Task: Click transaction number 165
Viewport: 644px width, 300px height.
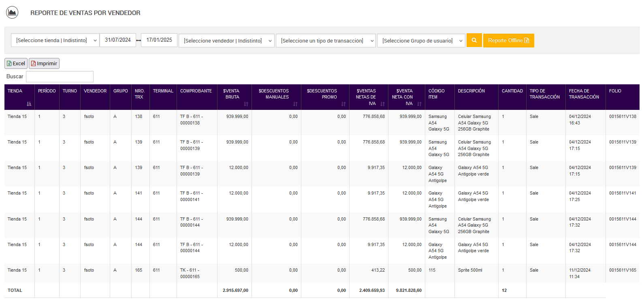Action: 139,270
